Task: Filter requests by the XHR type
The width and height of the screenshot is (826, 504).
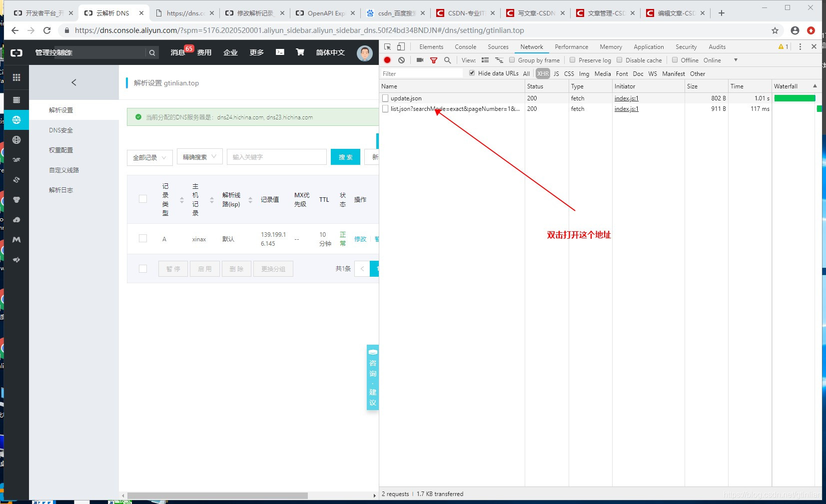Action: [543, 73]
